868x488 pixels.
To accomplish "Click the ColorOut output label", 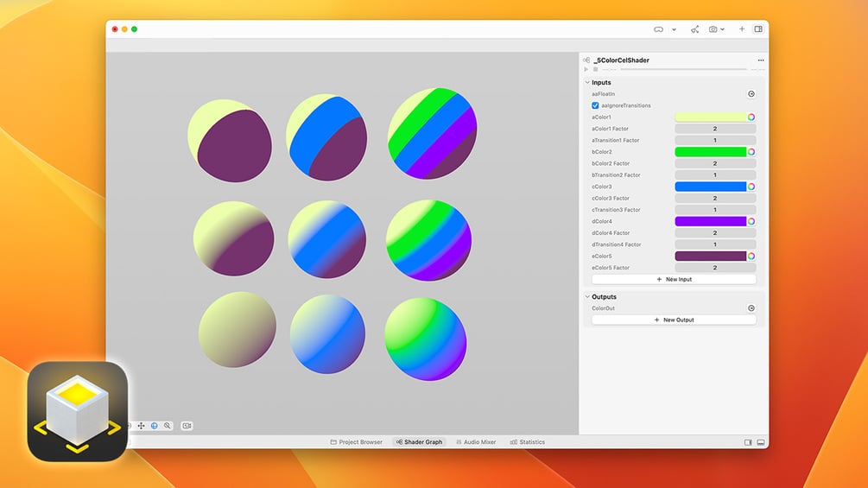I will point(604,308).
